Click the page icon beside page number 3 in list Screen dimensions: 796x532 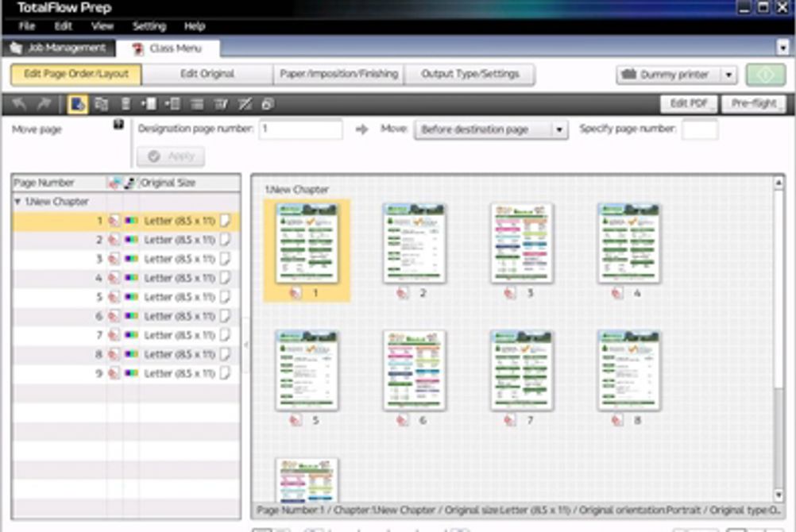point(114,259)
